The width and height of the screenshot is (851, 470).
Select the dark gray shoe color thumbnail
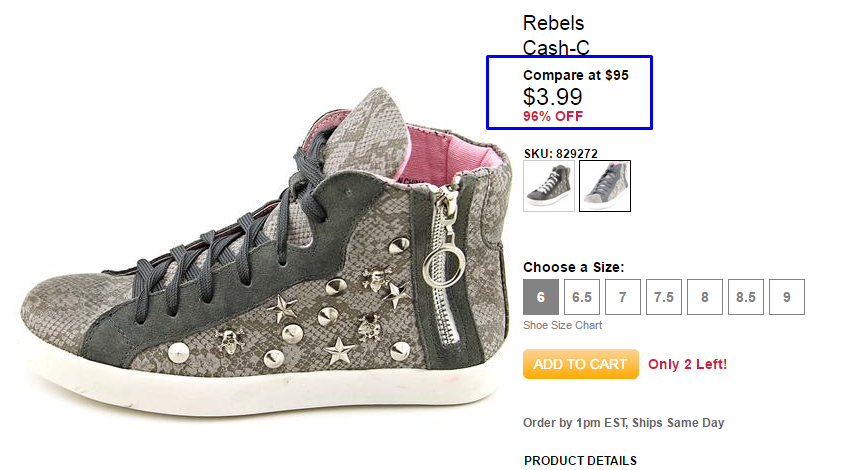coord(549,186)
